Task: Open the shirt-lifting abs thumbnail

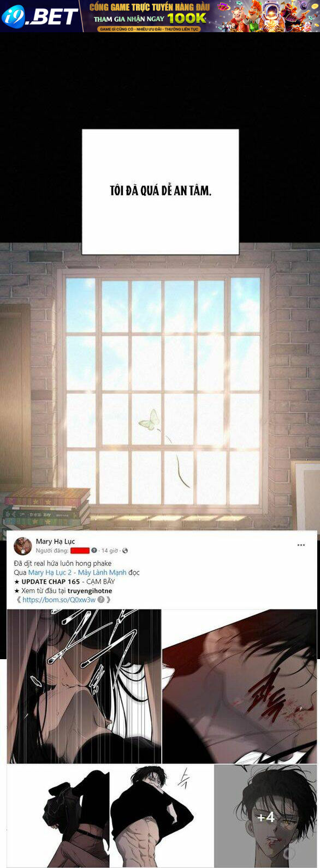Action: point(162,816)
